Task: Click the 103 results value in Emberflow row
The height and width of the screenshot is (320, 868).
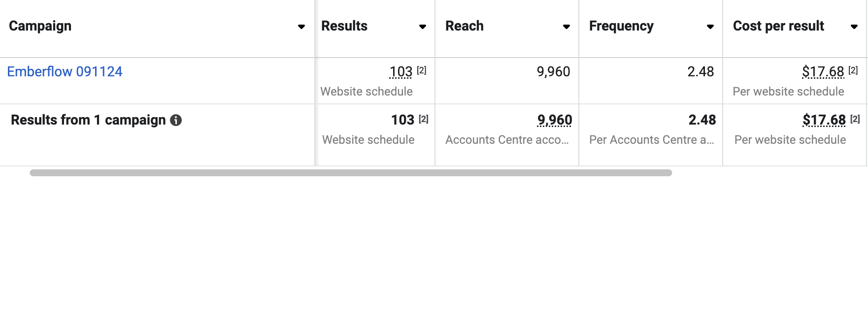Action: tap(401, 72)
